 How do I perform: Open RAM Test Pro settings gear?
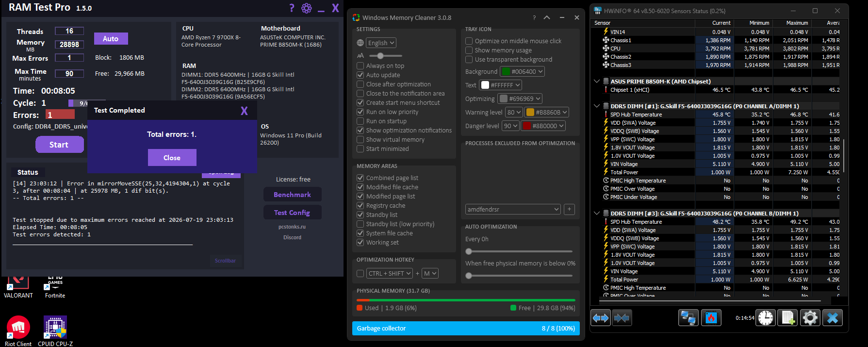307,8
